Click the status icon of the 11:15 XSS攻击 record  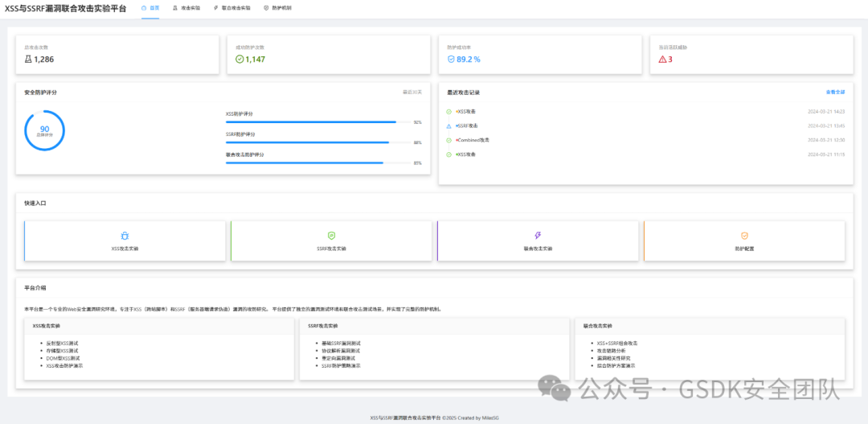(449, 154)
